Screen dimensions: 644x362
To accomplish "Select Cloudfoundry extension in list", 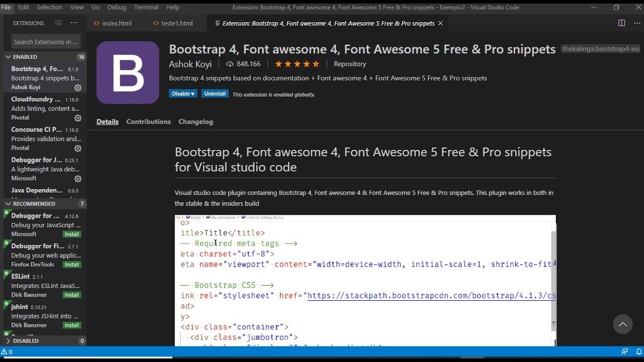I will (45, 108).
